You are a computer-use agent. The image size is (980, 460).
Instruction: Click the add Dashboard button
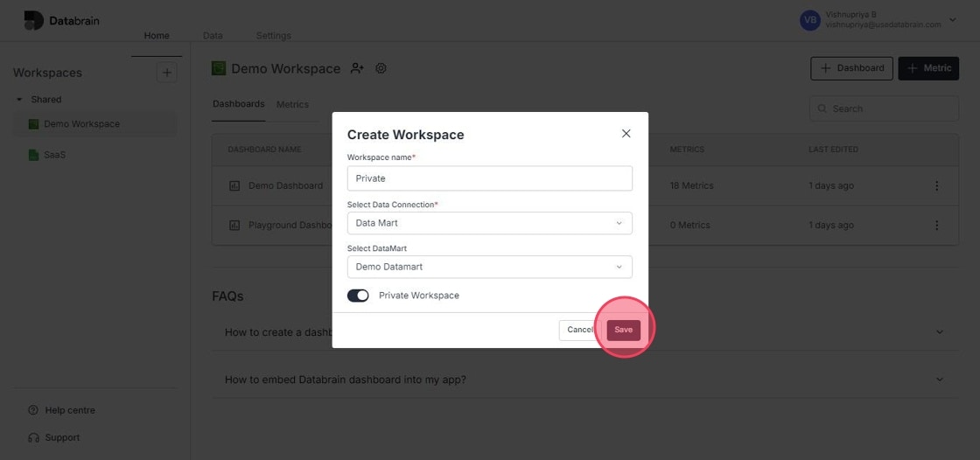pos(852,68)
